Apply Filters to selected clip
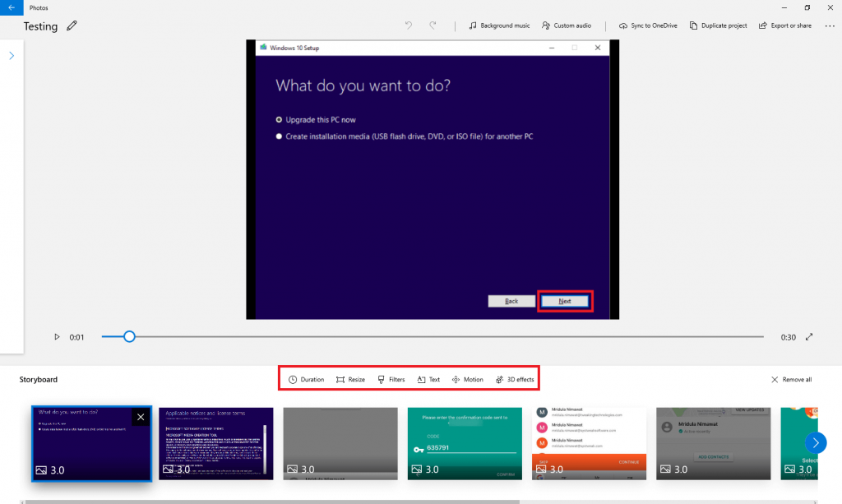 tap(391, 380)
